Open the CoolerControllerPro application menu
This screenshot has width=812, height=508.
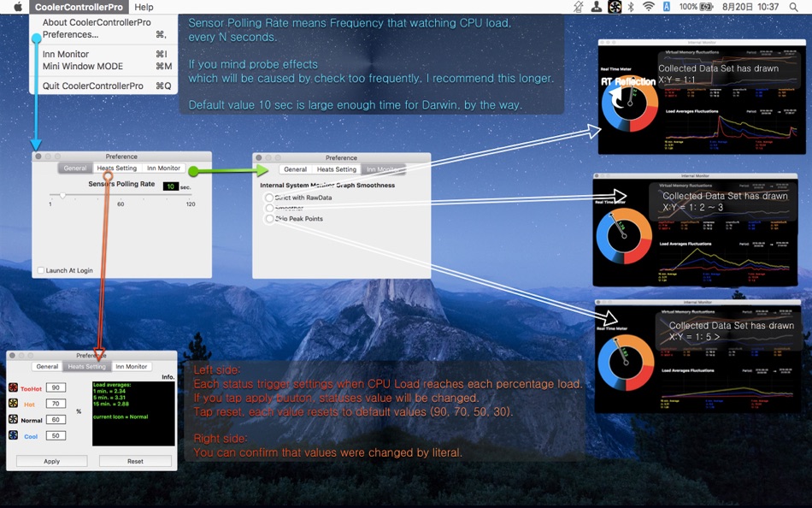click(x=79, y=7)
